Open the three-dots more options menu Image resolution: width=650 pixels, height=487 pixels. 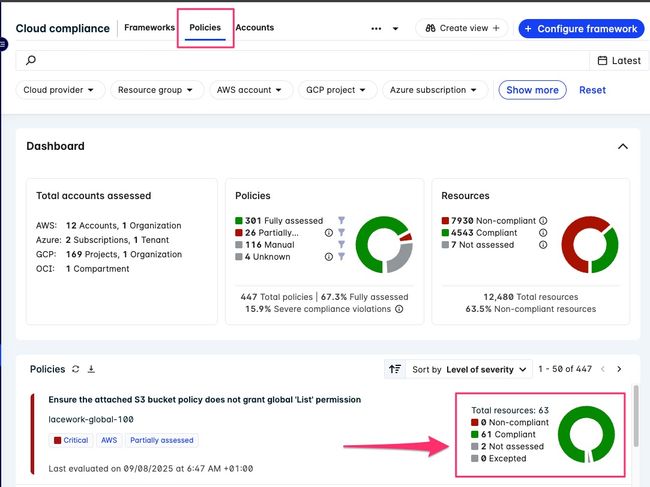coord(376,29)
